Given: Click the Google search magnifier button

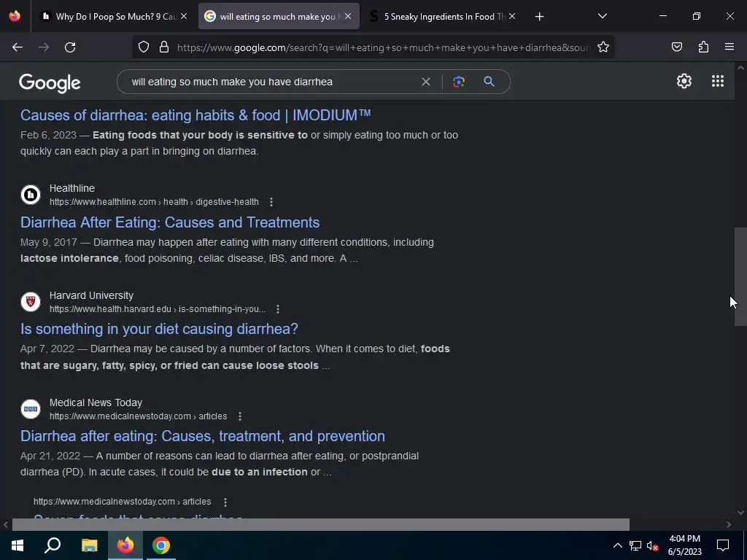Looking at the screenshot, I should [489, 82].
